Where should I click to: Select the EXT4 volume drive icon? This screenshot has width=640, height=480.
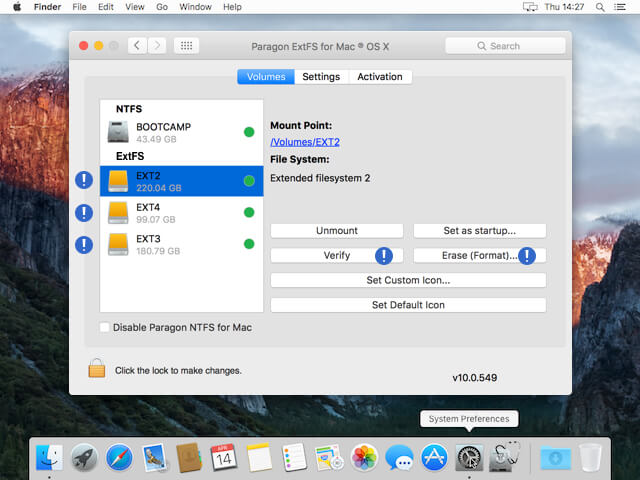pyautogui.click(x=119, y=212)
